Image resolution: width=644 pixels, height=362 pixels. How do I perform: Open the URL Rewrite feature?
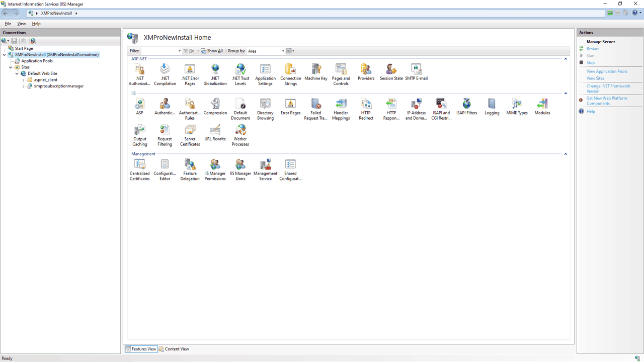click(x=215, y=133)
